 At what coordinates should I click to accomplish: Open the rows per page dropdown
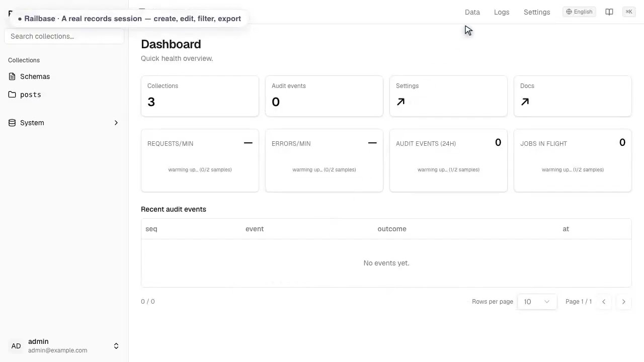pos(537,302)
